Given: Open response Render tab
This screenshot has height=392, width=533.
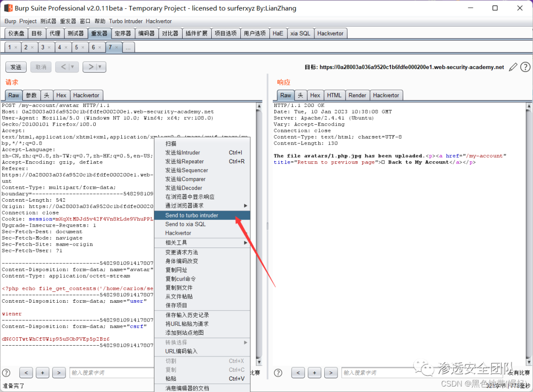Looking at the screenshot, I should [x=357, y=96].
